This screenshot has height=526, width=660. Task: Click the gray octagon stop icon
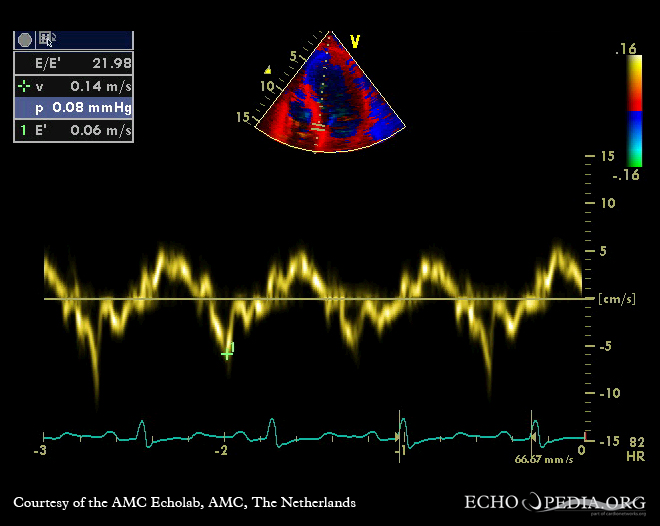(x=25, y=40)
